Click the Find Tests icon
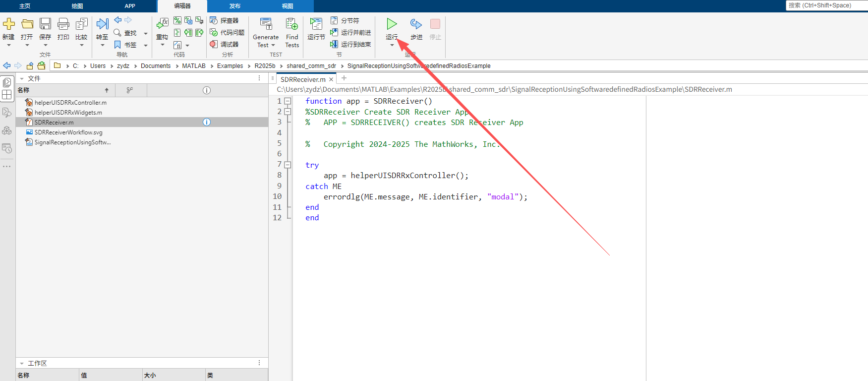 click(x=292, y=24)
